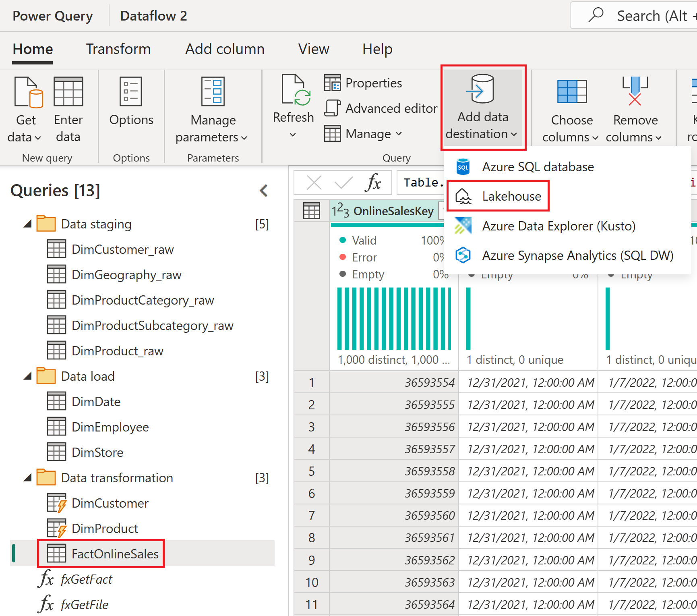Select row 1 number cell
Screen dimensions: 697x616
pyautogui.click(x=311, y=382)
